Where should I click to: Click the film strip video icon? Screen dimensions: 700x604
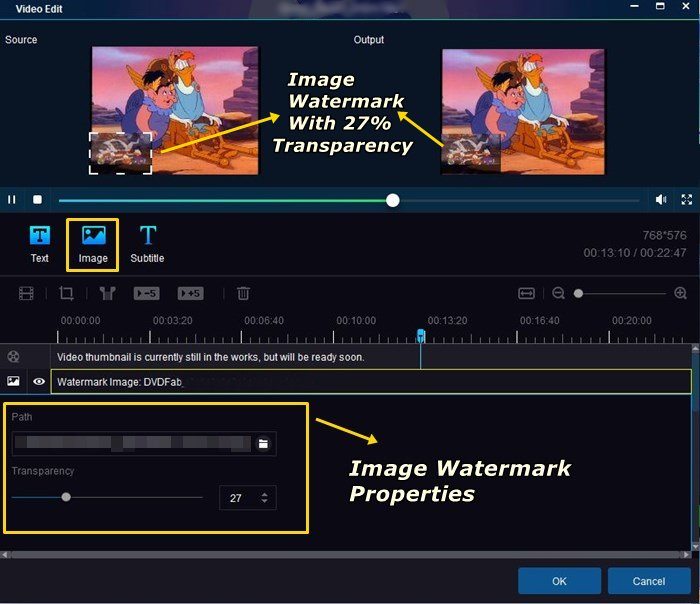[x=26, y=293]
